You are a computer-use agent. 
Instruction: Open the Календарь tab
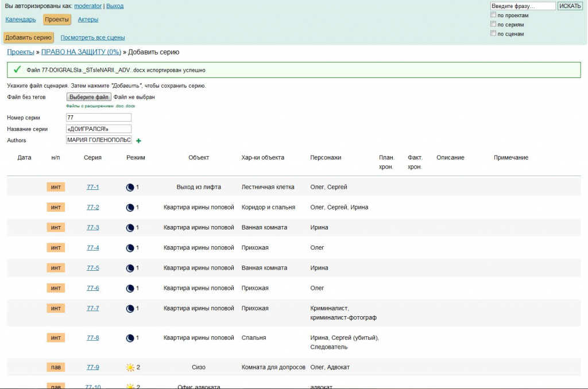point(21,20)
